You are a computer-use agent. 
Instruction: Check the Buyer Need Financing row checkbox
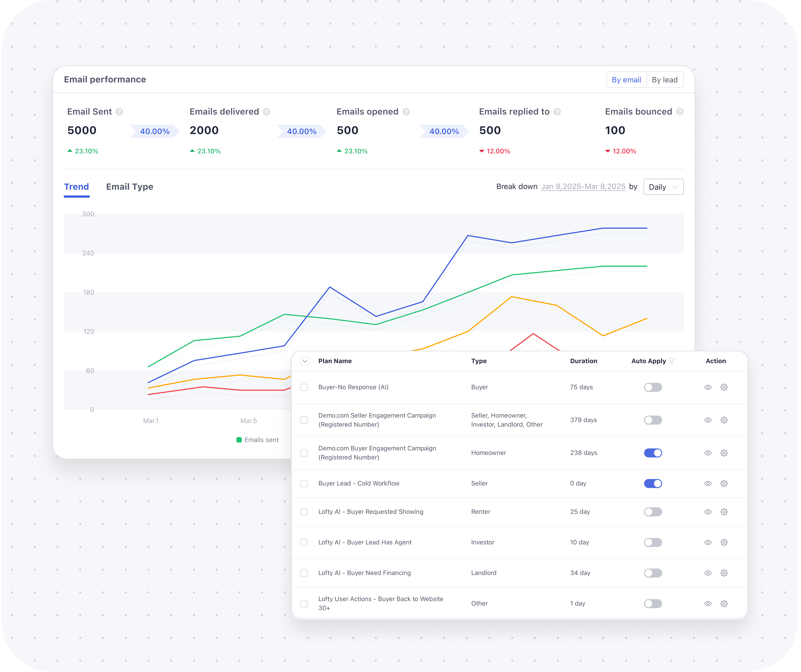[304, 573]
